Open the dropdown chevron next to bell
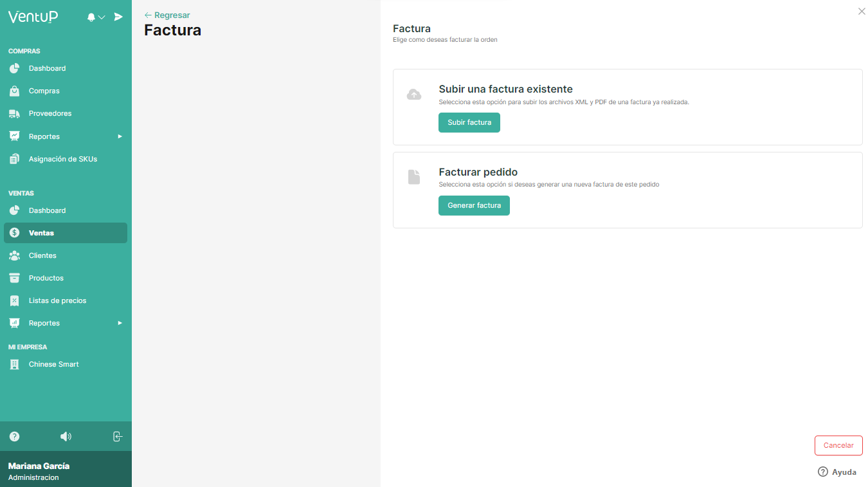Viewport: 868px width, 487px height. click(102, 17)
